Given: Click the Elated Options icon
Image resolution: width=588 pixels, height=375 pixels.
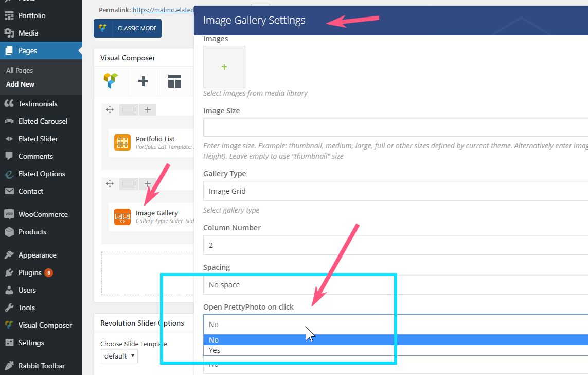Looking at the screenshot, I should (9, 174).
